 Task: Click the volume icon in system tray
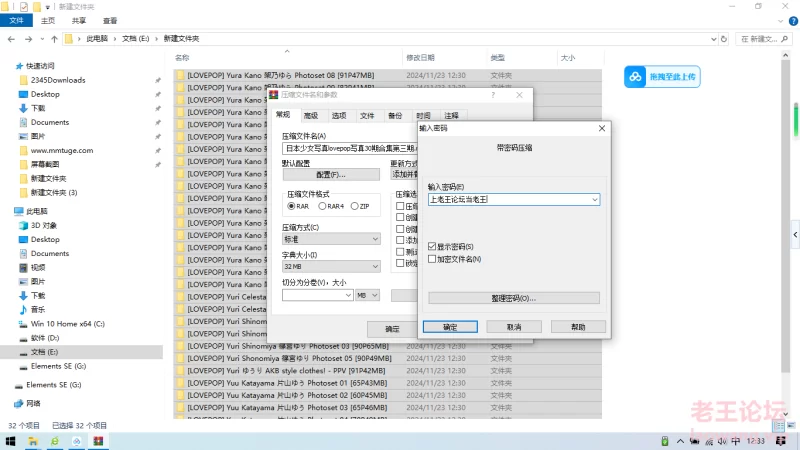[x=722, y=441]
